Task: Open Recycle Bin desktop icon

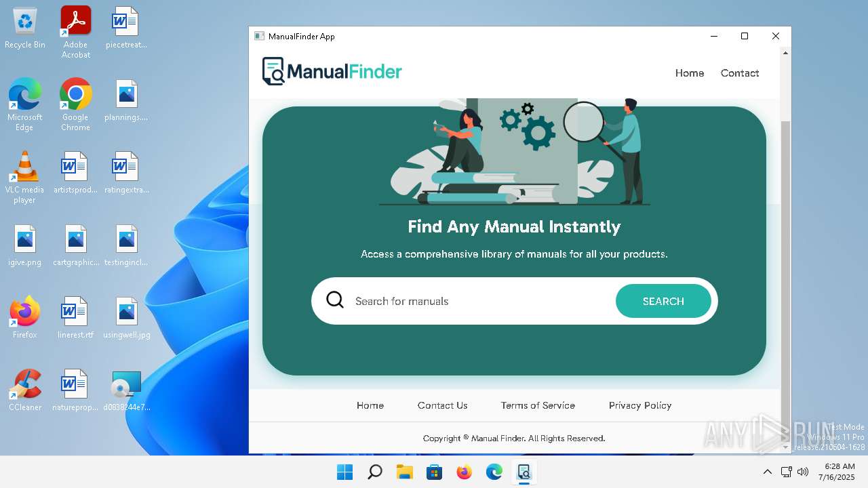Action: (x=25, y=28)
